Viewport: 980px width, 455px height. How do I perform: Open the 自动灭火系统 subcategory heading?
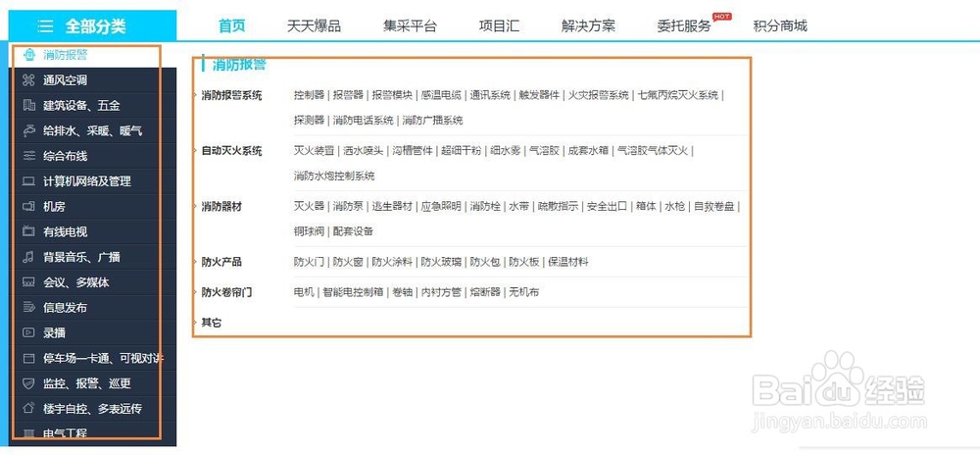231,151
